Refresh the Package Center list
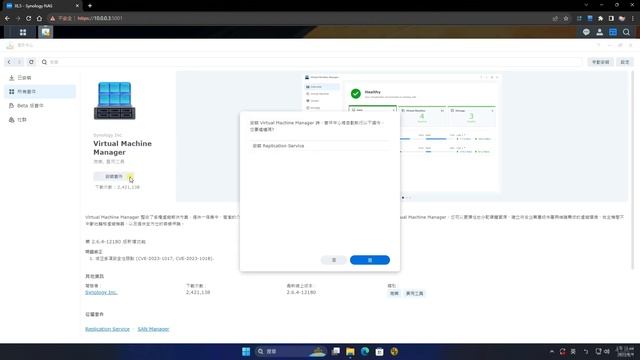Image resolution: width=640 pixels, height=360 pixels. pos(31,62)
